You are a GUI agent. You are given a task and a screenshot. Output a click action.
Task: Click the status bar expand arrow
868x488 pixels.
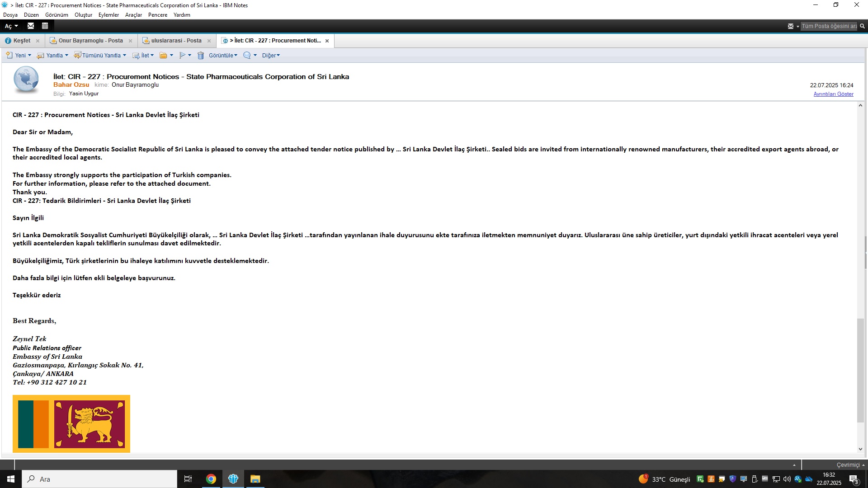point(794,465)
